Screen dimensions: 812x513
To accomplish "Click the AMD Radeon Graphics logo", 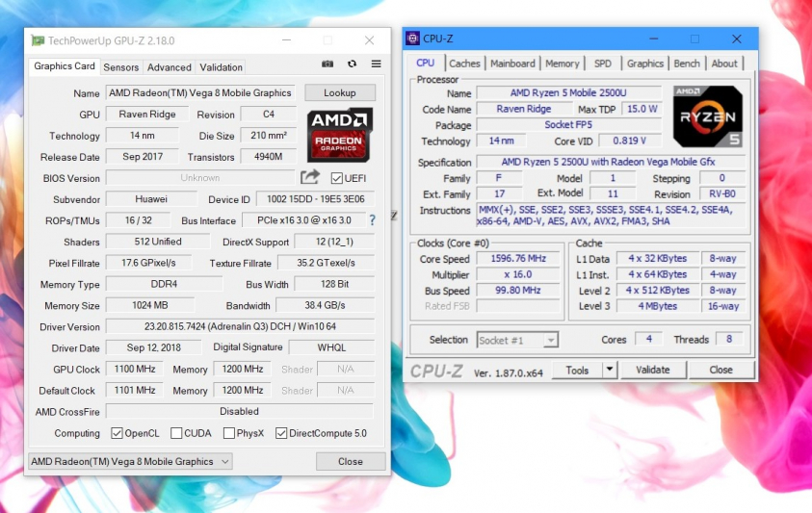I will (340, 136).
